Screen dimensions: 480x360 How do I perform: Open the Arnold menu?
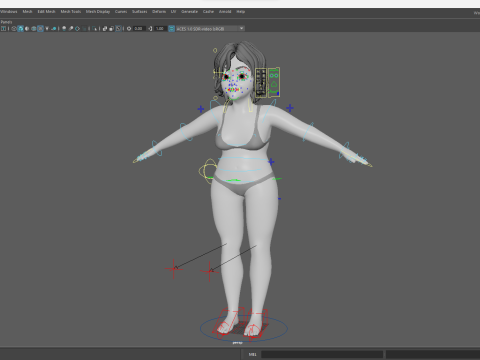[225, 12]
